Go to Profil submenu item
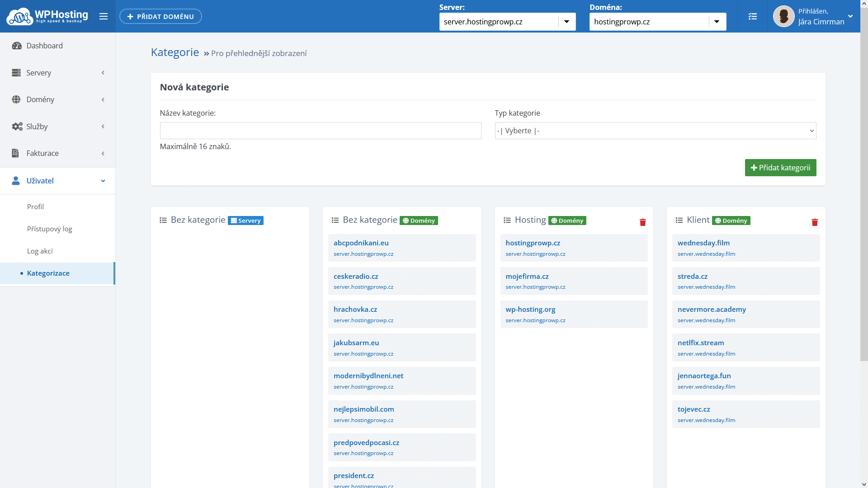 pyautogui.click(x=35, y=206)
